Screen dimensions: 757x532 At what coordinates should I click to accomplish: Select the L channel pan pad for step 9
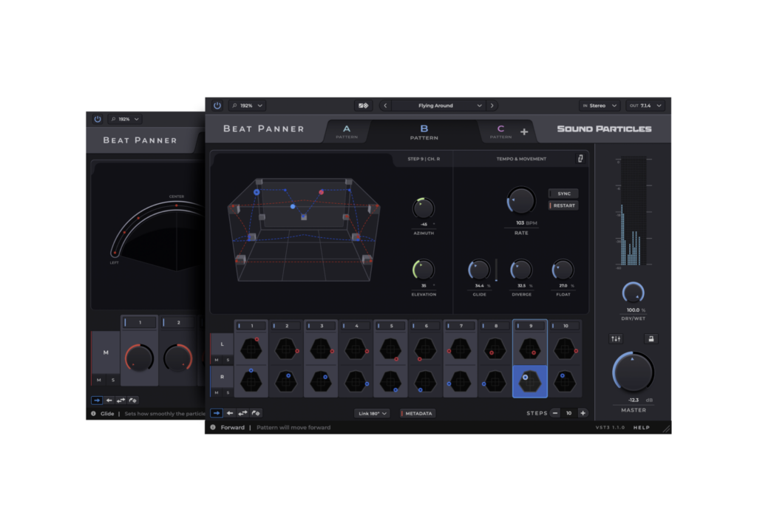coord(530,349)
